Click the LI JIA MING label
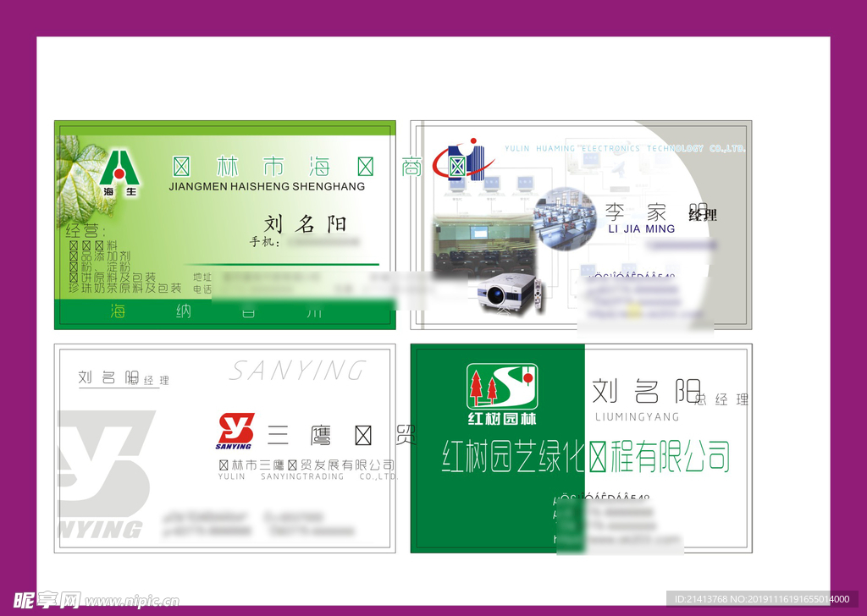 point(642,228)
